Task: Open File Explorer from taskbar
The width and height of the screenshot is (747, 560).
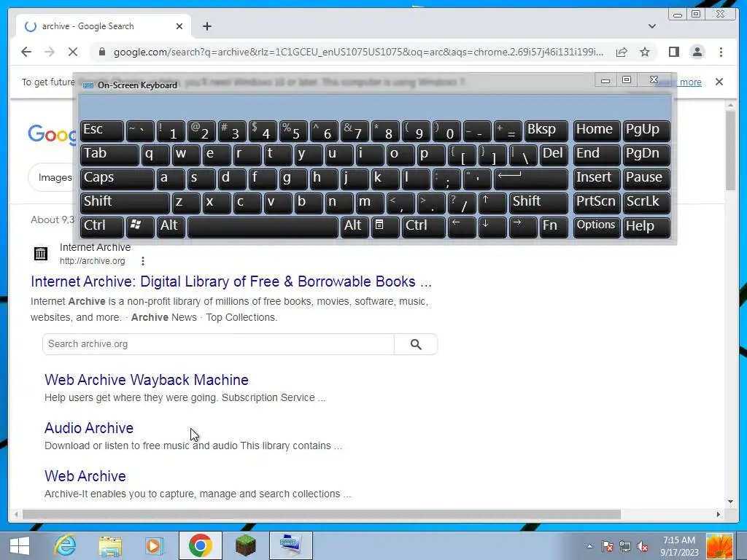Action: pos(110,545)
